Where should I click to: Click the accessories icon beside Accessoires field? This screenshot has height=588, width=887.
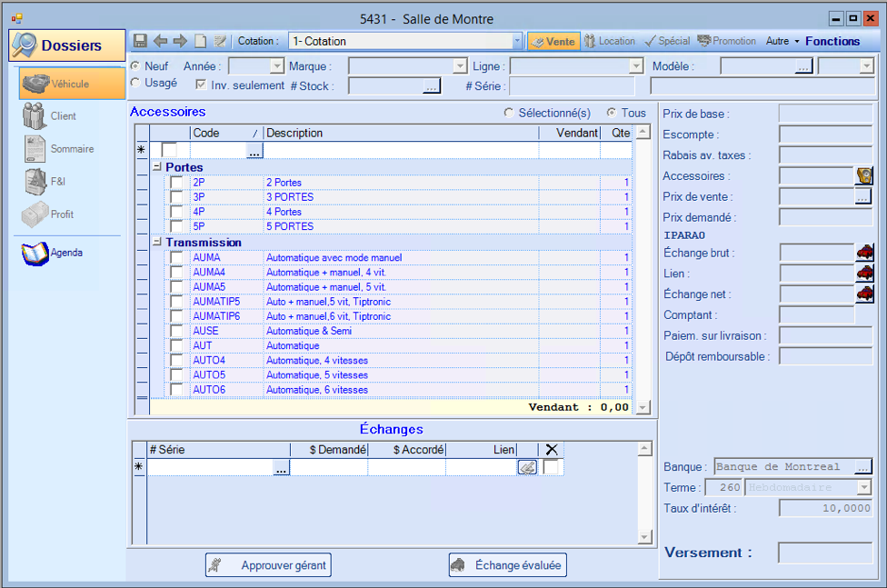point(863,176)
